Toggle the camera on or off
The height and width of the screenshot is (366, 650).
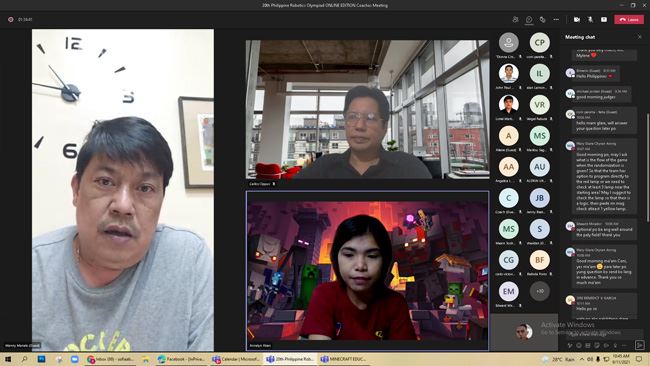tap(577, 19)
